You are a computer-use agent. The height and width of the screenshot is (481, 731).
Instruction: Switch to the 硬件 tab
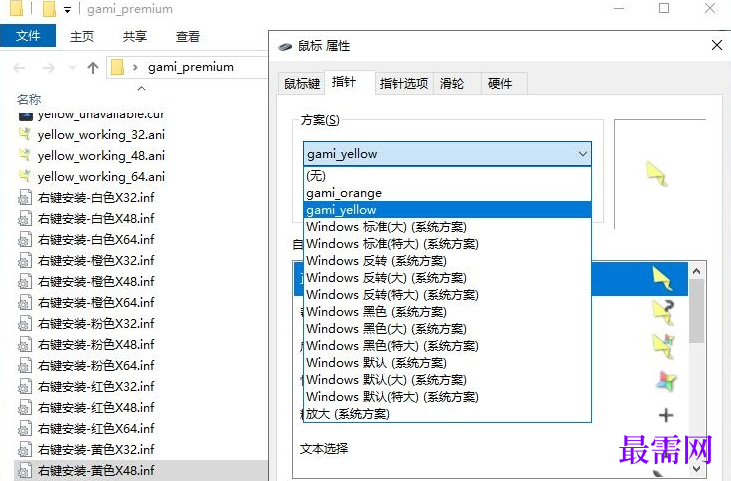504,83
